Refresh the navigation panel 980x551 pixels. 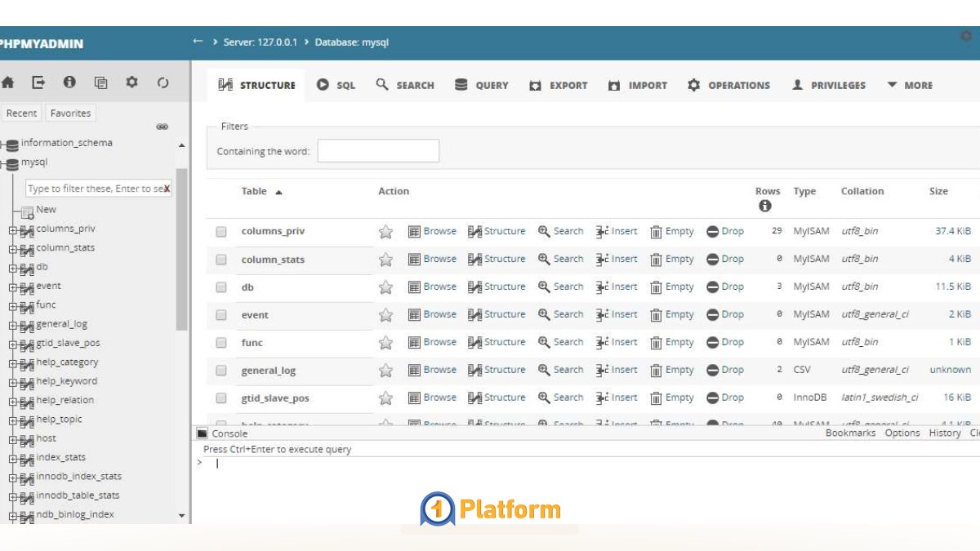tap(163, 82)
